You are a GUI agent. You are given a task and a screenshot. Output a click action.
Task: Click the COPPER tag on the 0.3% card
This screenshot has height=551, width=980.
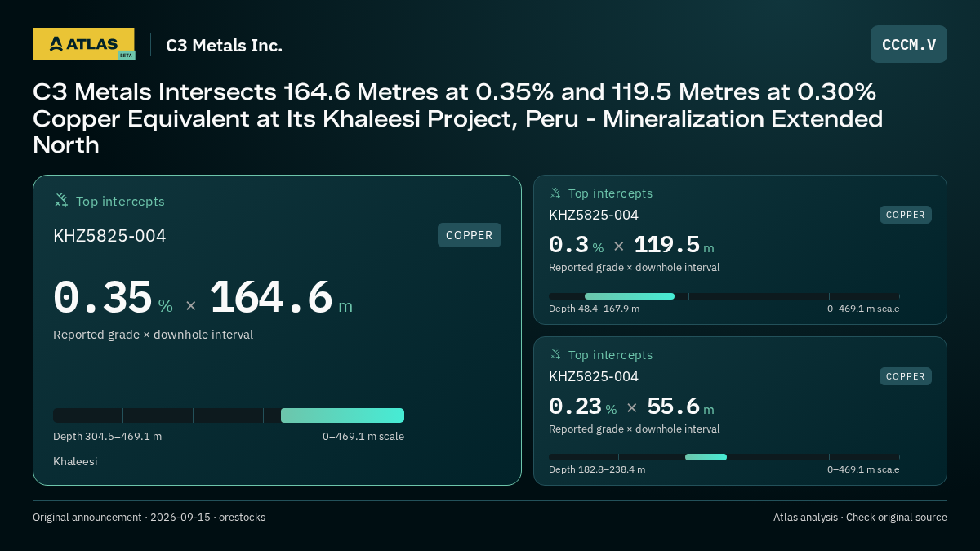(906, 215)
